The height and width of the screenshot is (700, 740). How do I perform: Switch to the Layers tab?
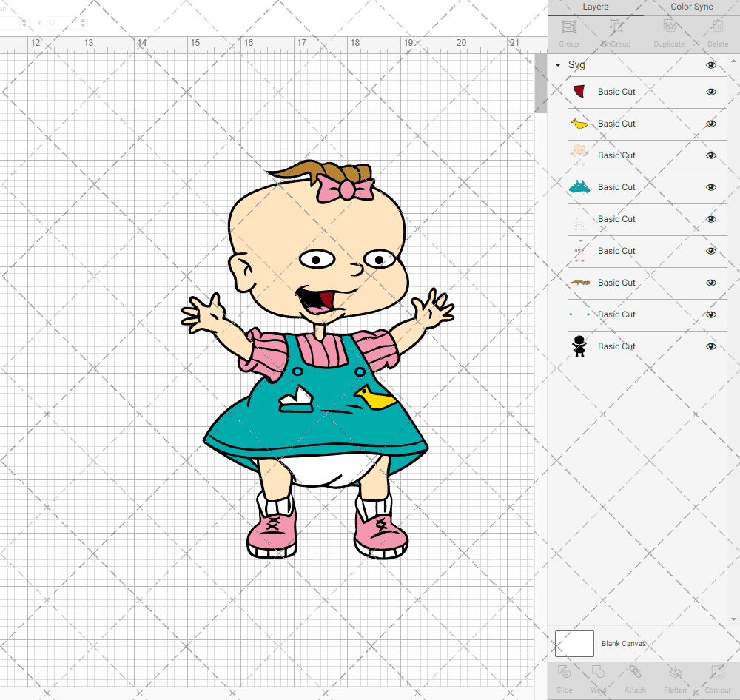pos(595,7)
